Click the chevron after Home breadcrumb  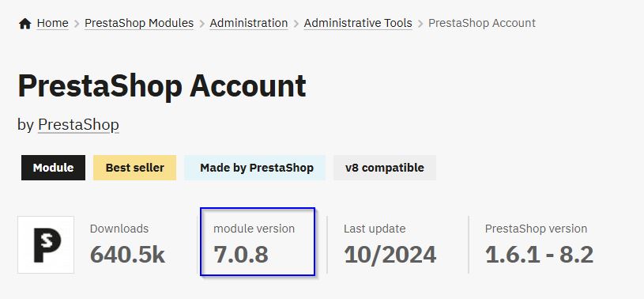(x=77, y=24)
